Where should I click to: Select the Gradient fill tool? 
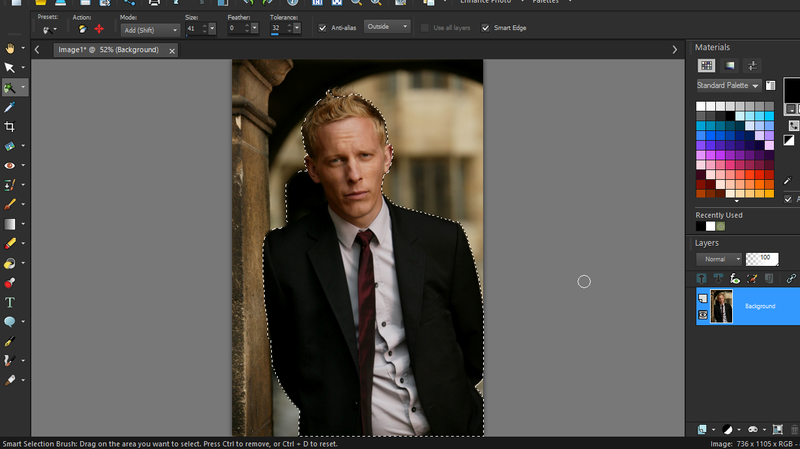tap(10, 224)
